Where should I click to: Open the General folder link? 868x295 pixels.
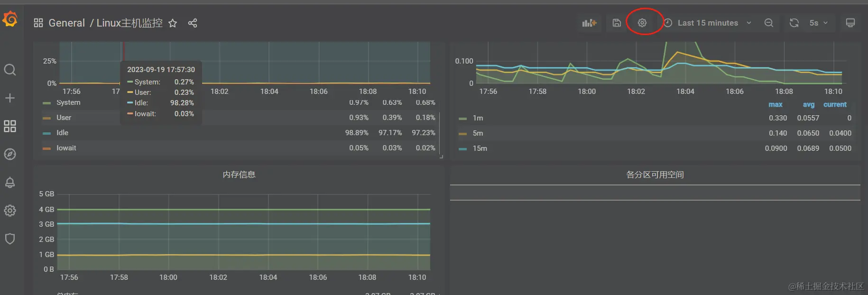[67, 23]
